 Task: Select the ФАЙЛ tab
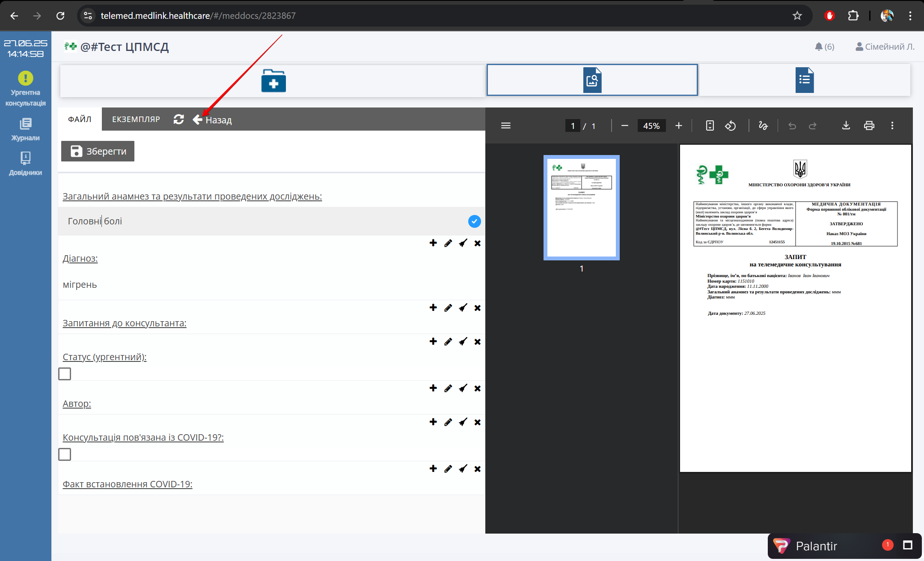tap(80, 119)
